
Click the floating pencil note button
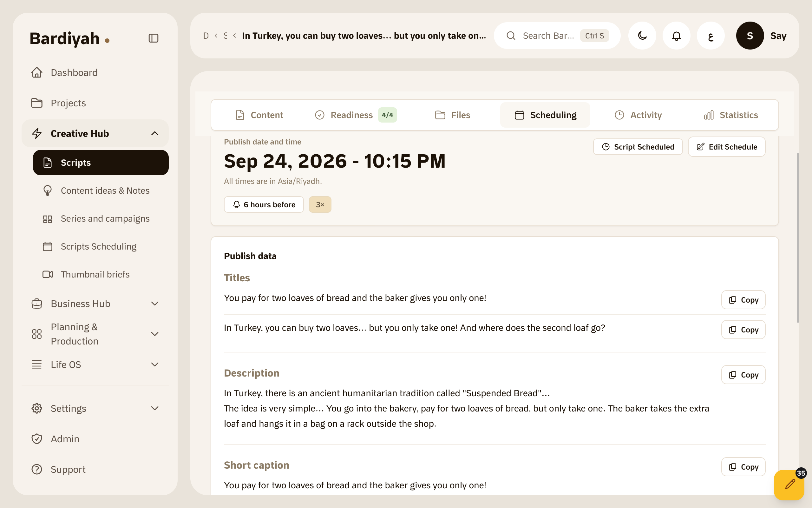tap(789, 485)
